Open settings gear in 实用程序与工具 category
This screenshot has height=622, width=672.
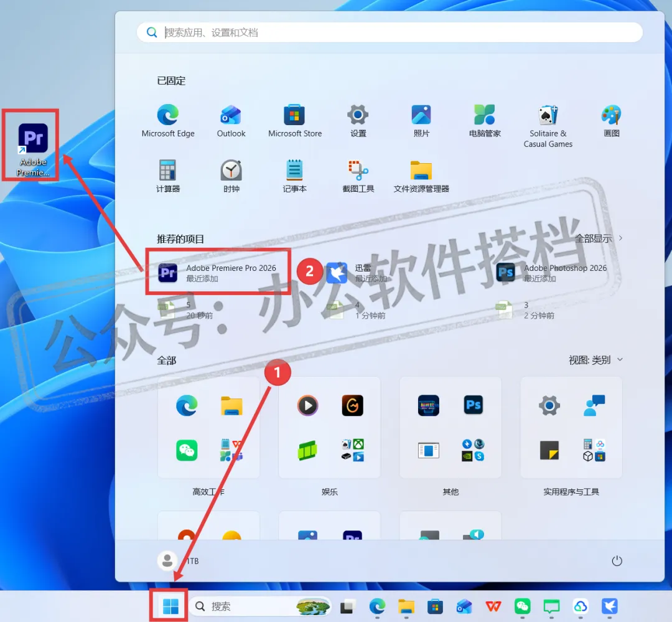click(x=549, y=405)
